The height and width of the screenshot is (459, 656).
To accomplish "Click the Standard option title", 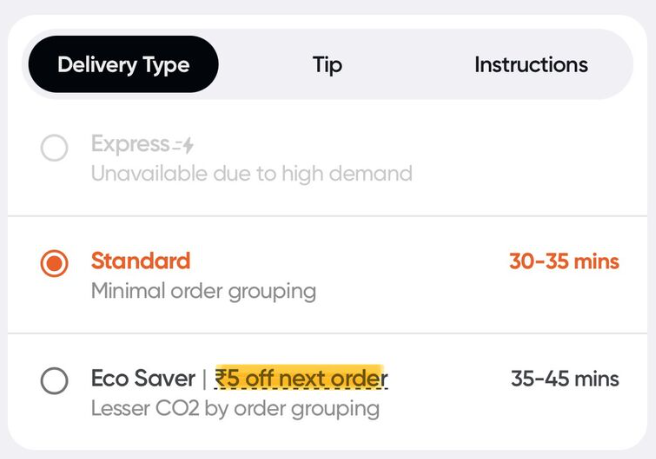I will point(140,261).
